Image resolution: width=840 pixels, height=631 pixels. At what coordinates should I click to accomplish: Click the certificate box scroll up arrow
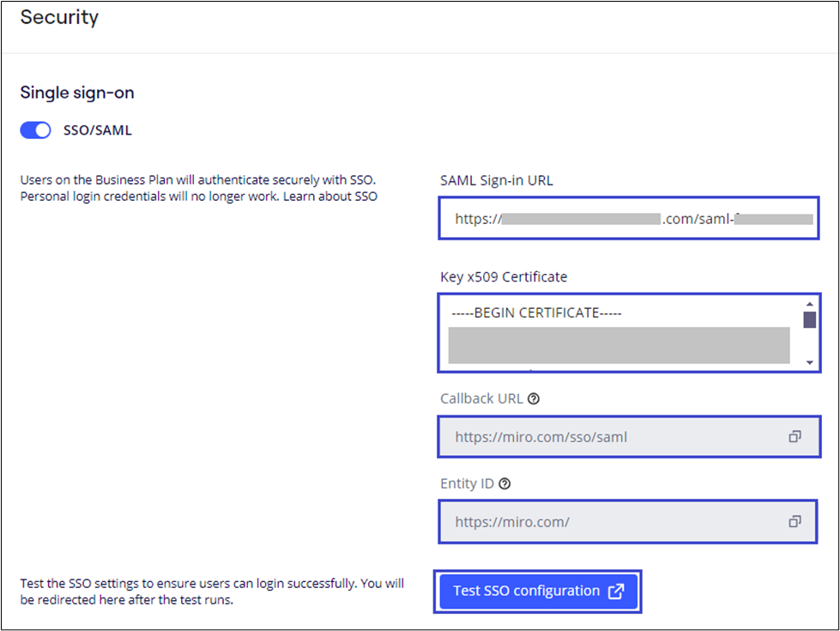[x=809, y=303]
